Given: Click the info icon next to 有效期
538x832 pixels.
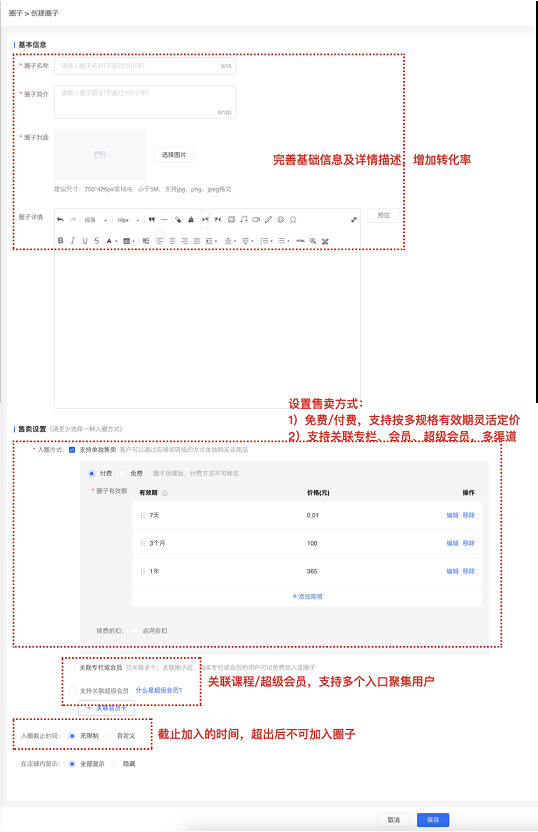Looking at the screenshot, I should [164, 493].
